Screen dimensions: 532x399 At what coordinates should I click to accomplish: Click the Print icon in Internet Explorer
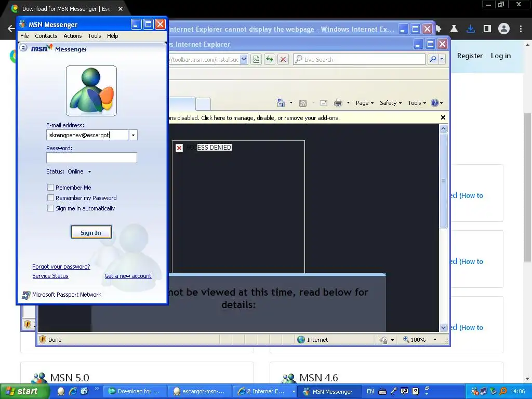tap(338, 103)
